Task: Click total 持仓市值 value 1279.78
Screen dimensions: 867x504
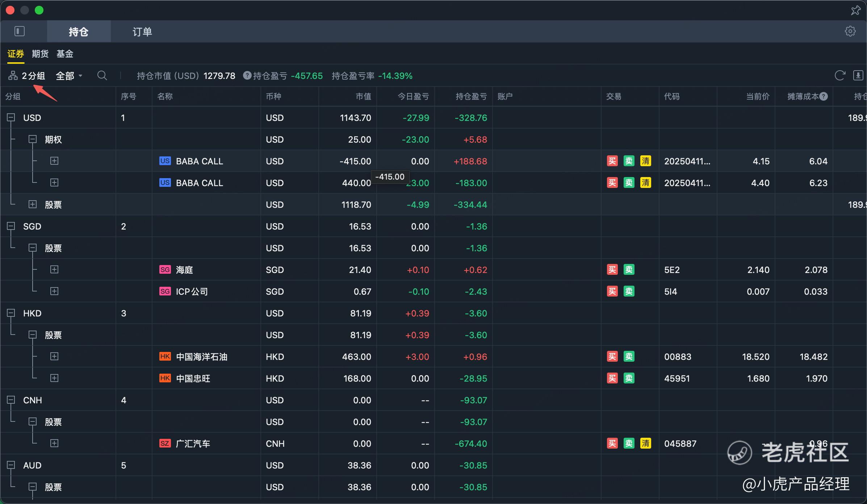Action: (219, 76)
